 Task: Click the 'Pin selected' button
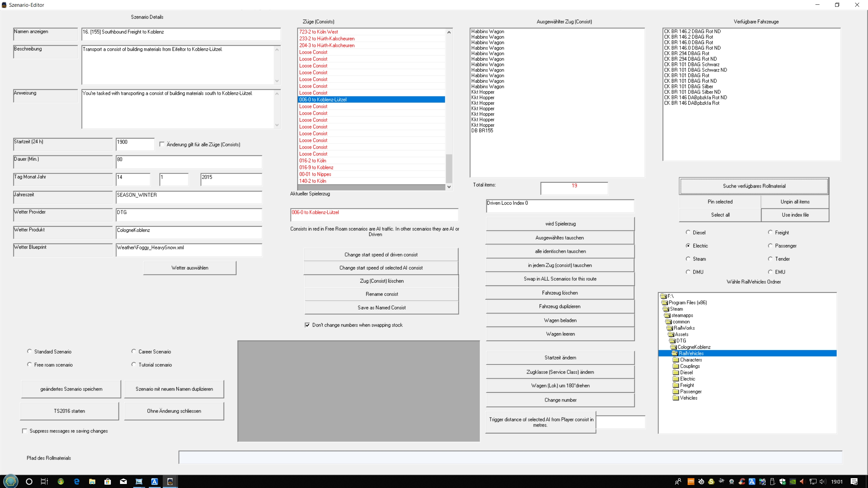pyautogui.click(x=720, y=202)
